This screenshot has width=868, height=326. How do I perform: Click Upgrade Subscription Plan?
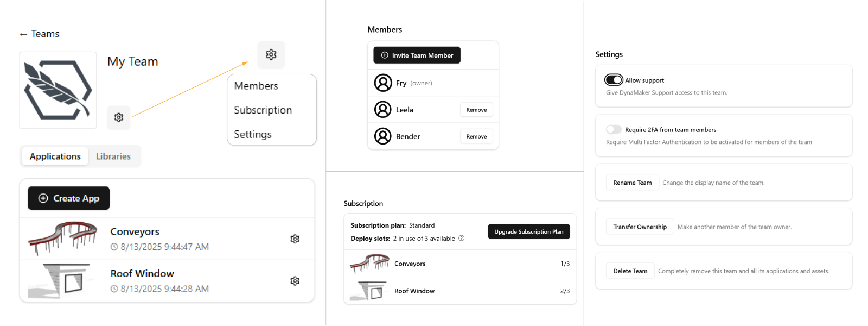pos(529,231)
